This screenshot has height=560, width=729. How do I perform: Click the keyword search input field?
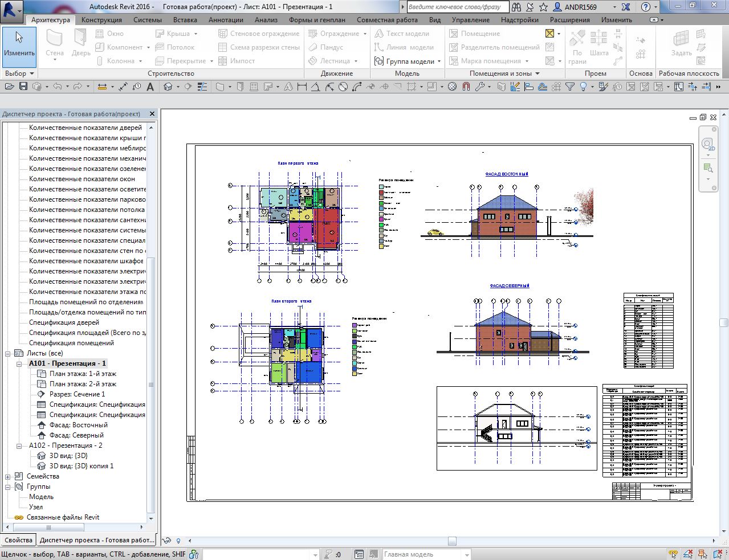click(x=458, y=7)
